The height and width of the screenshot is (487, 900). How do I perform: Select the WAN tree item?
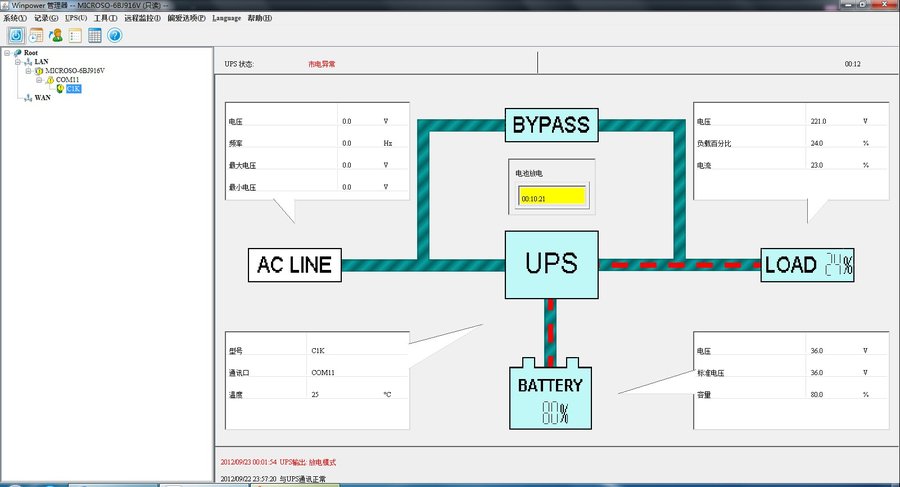click(x=42, y=98)
